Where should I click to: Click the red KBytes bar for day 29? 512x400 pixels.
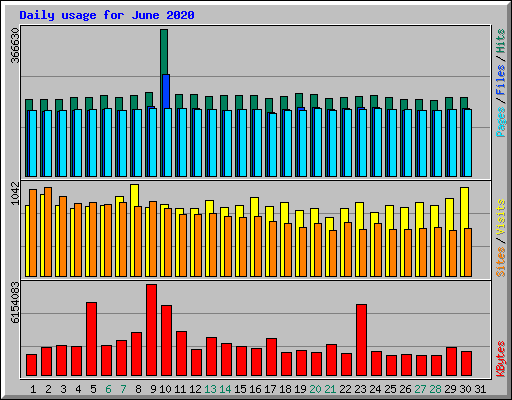click(451, 362)
